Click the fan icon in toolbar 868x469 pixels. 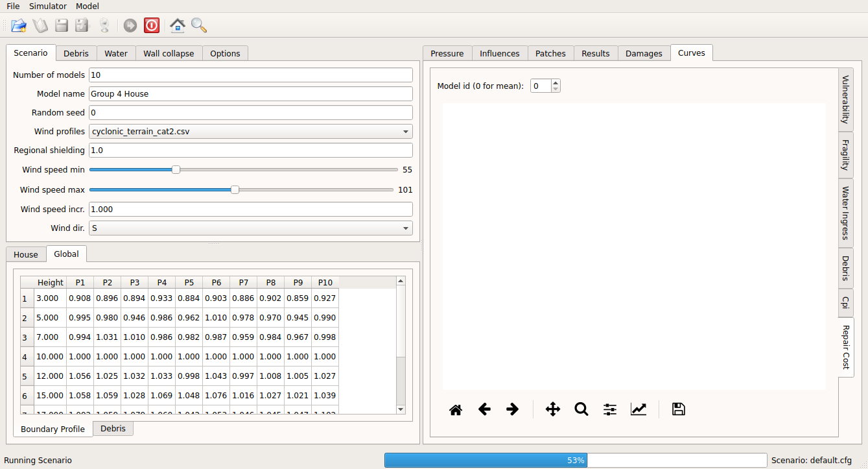pos(104,25)
